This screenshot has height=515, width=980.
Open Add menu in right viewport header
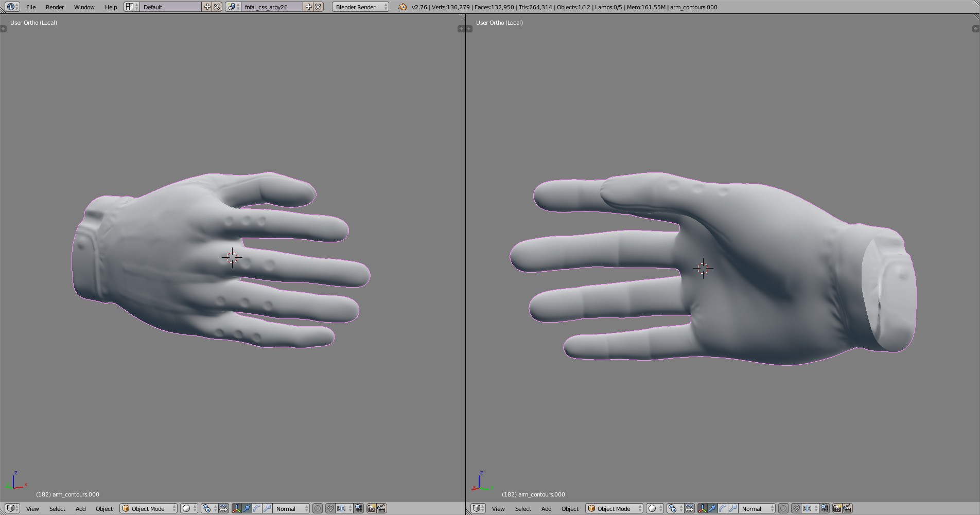point(546,508)
